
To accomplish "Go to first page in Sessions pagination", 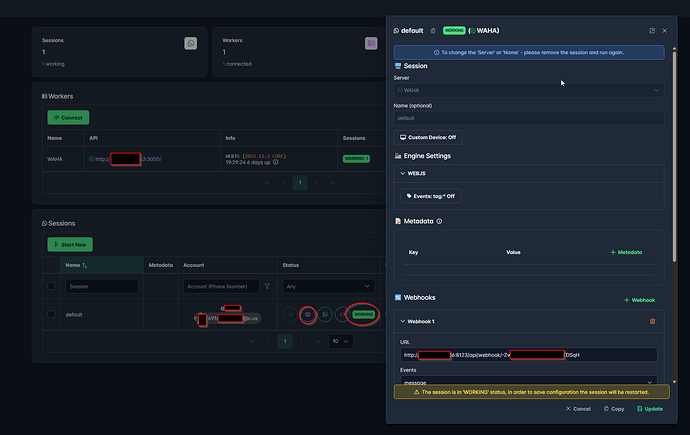I will point(252,341).
